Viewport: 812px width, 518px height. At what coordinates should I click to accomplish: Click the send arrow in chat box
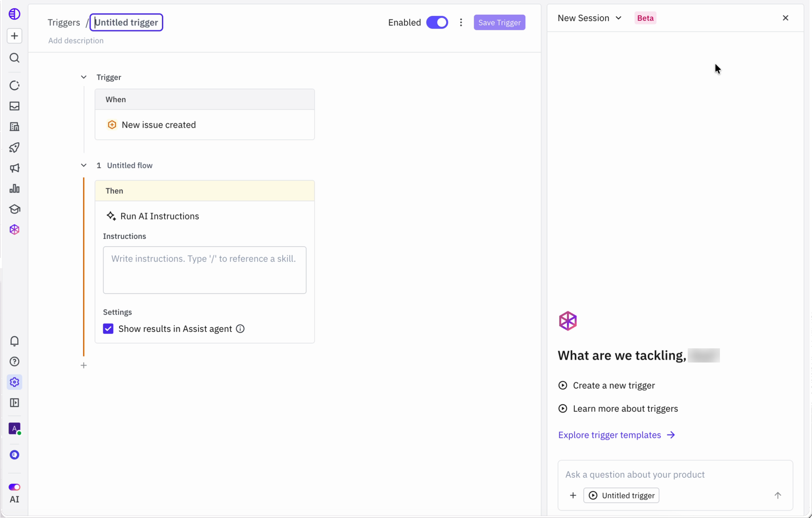pos(778,495)
